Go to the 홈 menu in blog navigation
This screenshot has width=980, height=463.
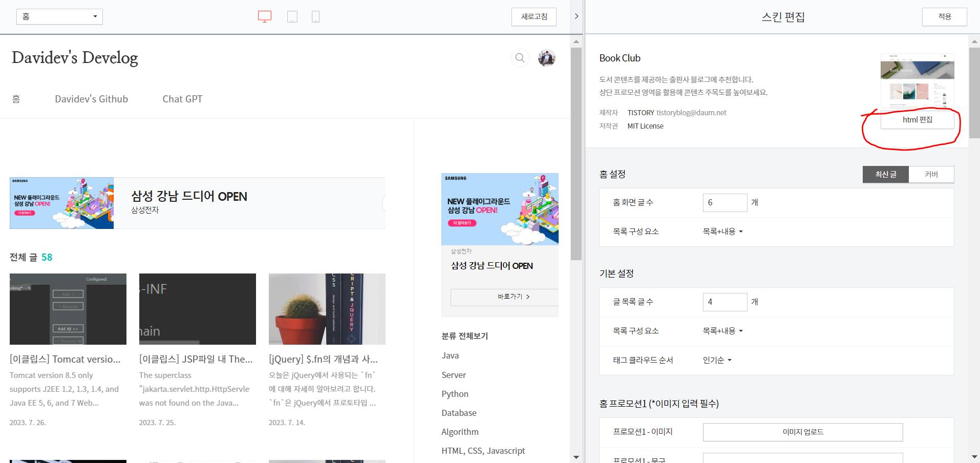(16, 99)
